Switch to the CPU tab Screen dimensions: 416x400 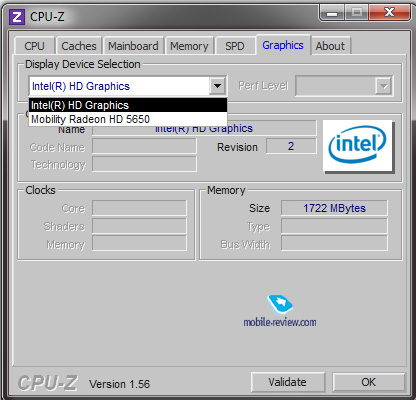click(x=34, y=46)
